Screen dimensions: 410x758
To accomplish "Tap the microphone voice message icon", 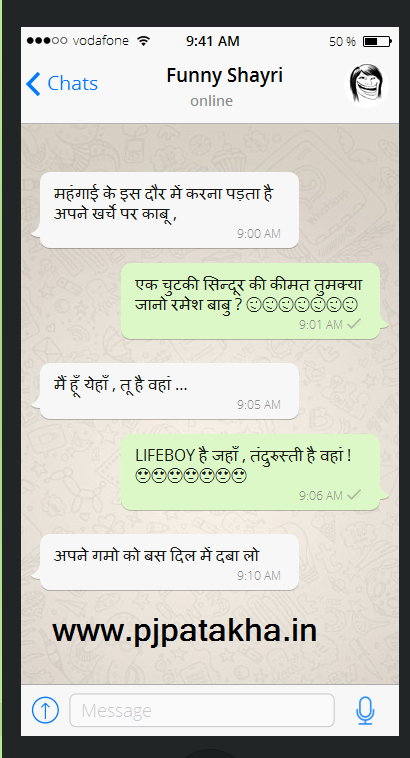I will click(365, 711).
